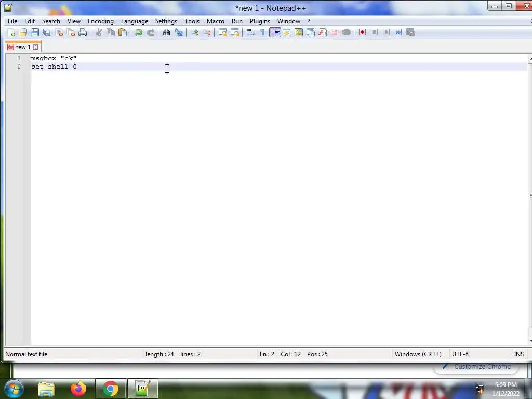The image size is (532, 399).
Task: Open the Edit menu
Action: 30,21
